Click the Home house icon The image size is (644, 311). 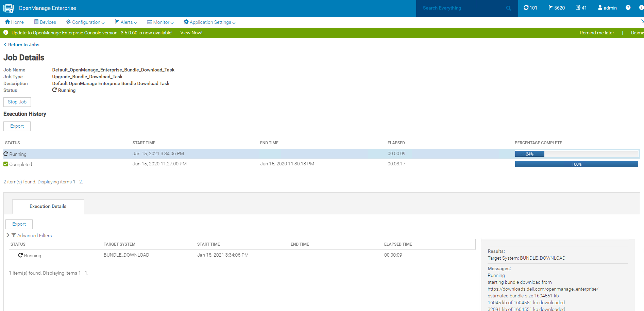(x=7, y=22)
